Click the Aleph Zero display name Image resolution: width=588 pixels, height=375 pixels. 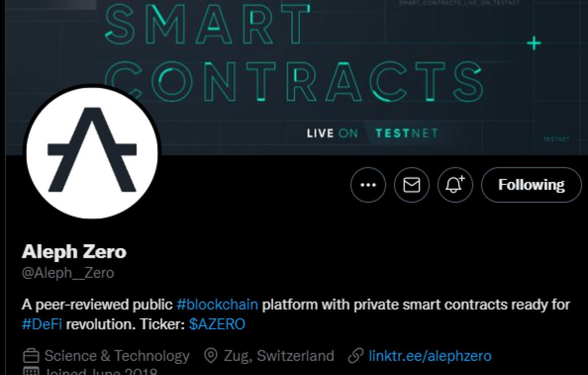point(74,252)
